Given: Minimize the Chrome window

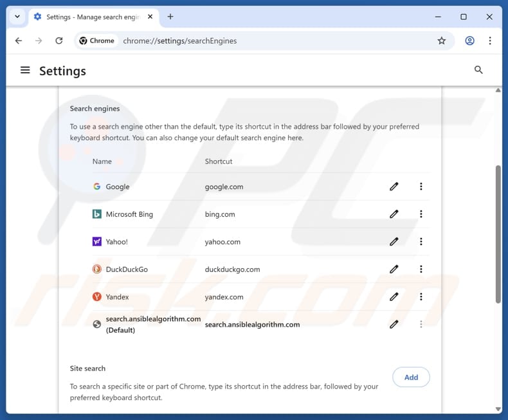Looking at the screenshot, I should click(438, 17).
